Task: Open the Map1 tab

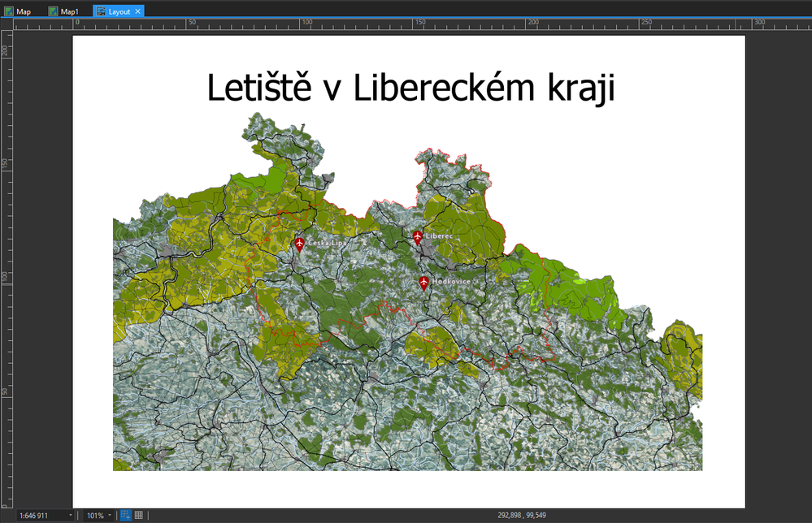Action: click(x=63, y=11)
